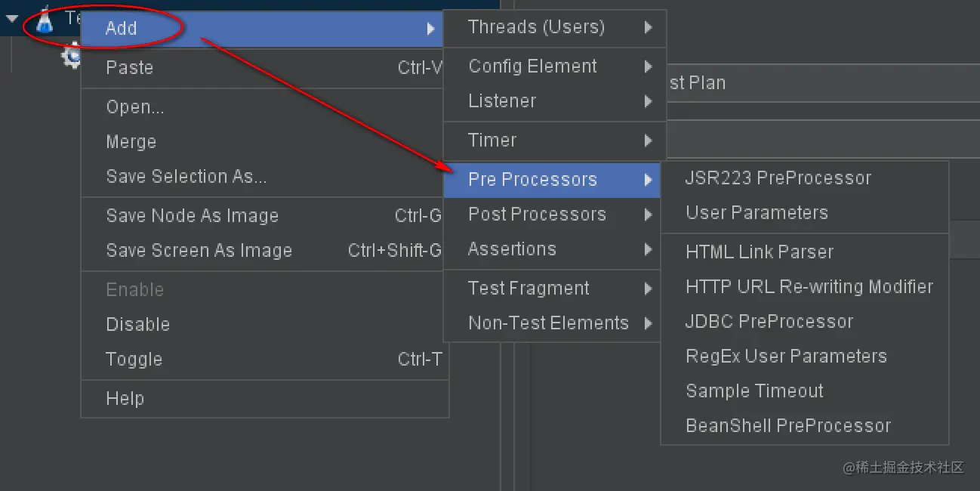This screenshot has width=980, height=491.
Task: Choose JSR223 PreProcessor
Action: (x=778, y=178)
